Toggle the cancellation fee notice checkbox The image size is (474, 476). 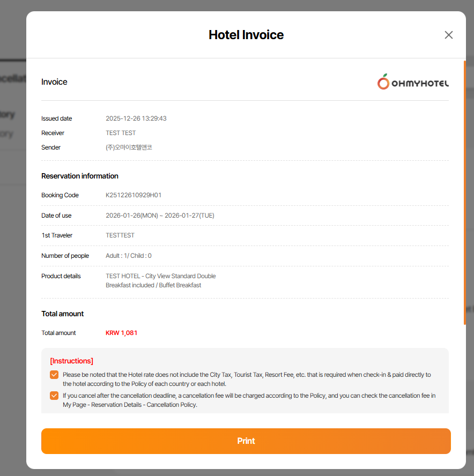click(54, 396)
